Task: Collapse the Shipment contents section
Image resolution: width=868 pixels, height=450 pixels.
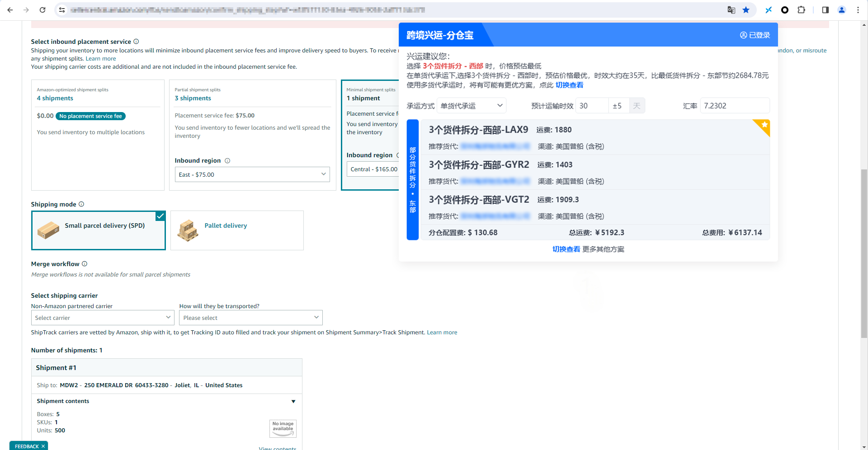Action: (293, 401)
